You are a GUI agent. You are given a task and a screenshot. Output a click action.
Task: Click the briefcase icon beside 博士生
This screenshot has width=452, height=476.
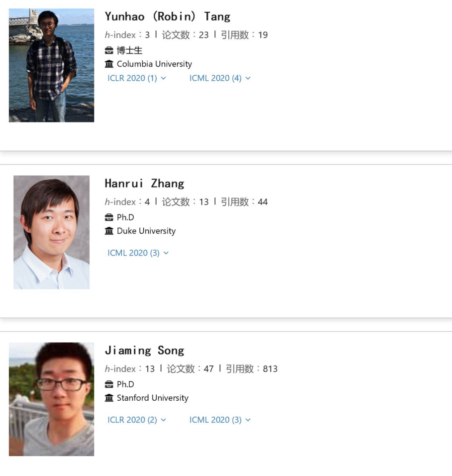click(x=109, y=51)
